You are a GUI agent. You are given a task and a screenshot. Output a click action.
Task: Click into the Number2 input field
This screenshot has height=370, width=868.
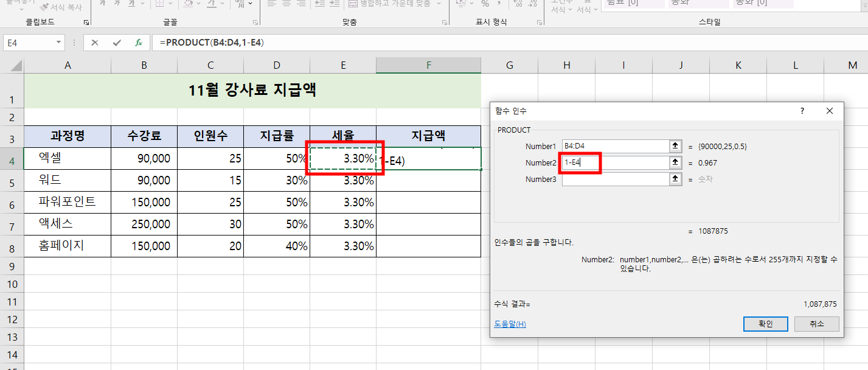pos(615,162)
